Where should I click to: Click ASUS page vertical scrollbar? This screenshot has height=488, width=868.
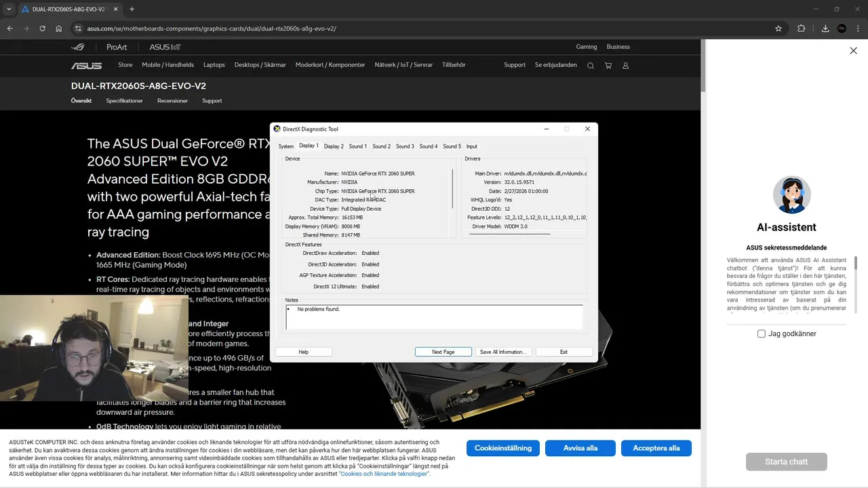(x=703, y=64)
